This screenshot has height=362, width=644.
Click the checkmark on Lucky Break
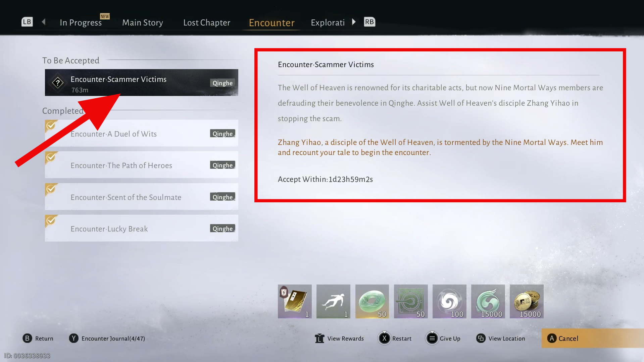(x=51, y=220)
